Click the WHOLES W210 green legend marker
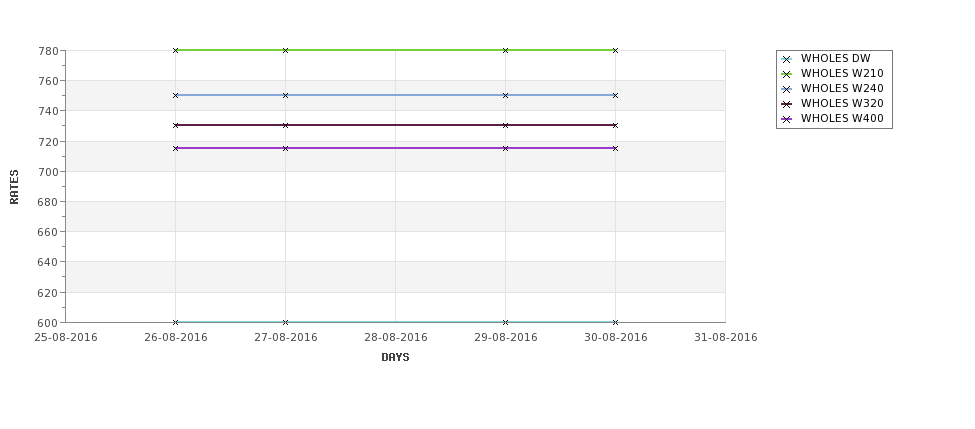 tap(787, 75)
